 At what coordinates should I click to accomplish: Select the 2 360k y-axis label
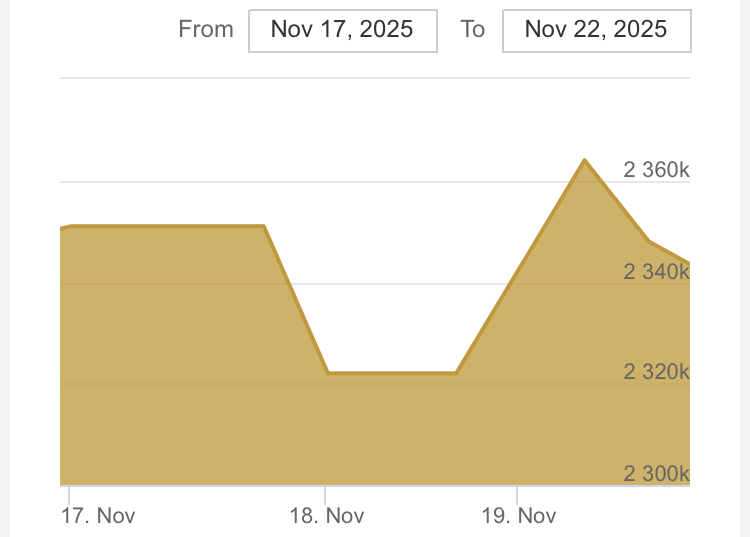pyautogui.click(x=656, y=170)
